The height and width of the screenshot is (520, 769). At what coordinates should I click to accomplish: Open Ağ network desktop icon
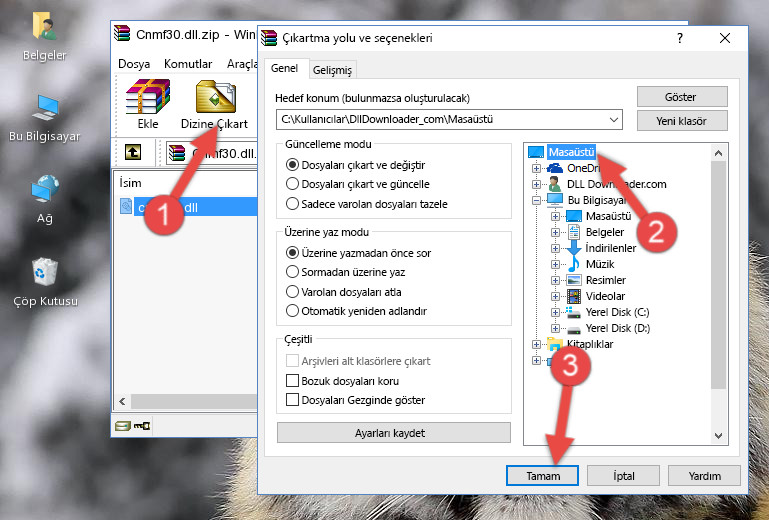pyautogui.click(x=45, y=199)
